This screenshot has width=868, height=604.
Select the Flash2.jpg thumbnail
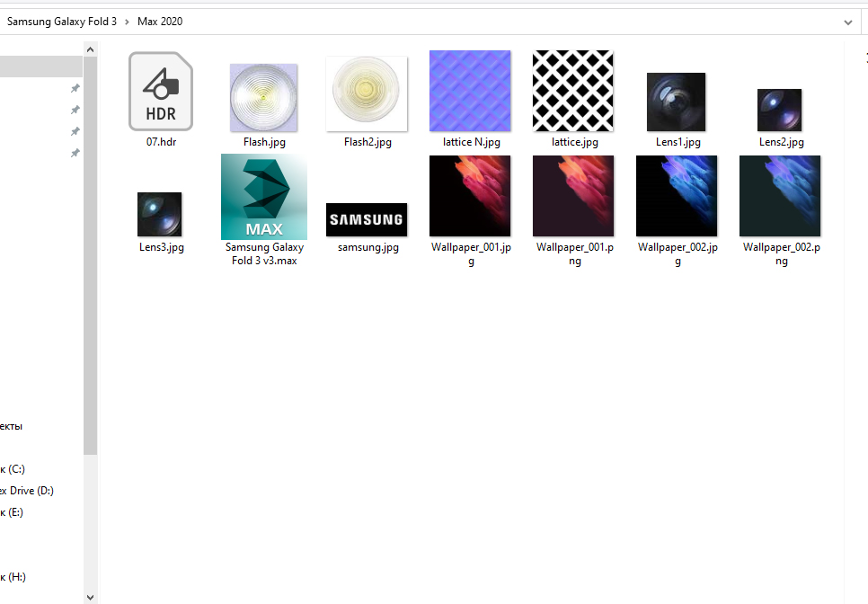367,93
